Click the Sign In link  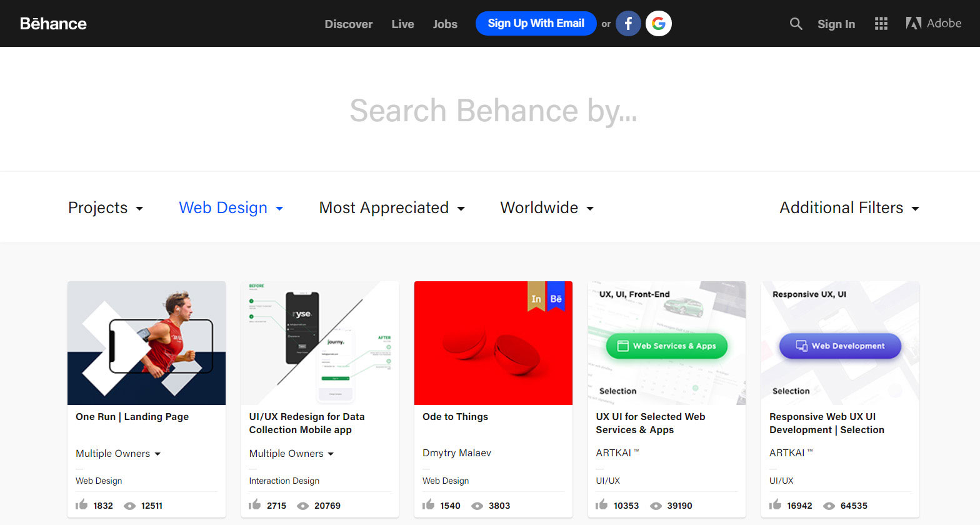[x=836, y=24]
